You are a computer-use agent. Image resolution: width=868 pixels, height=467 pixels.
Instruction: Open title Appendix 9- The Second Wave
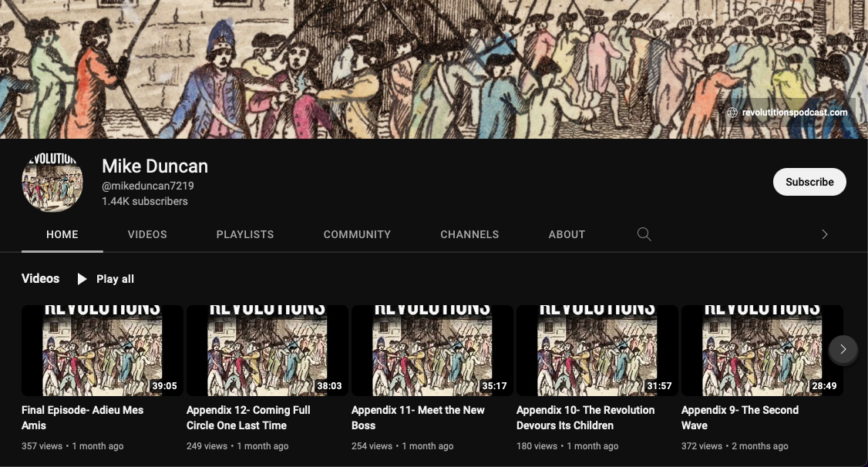739,418
